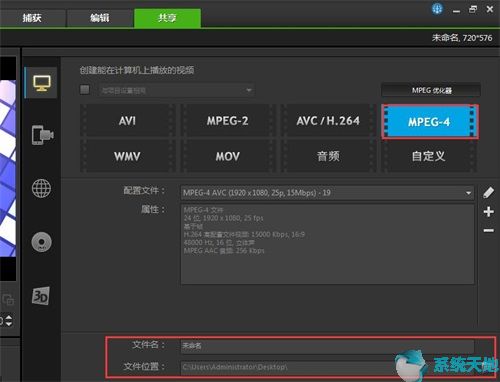Click the pencil edit profile icon
The width and height of the screenshot is (500, 382).
(x=488, y=192)
